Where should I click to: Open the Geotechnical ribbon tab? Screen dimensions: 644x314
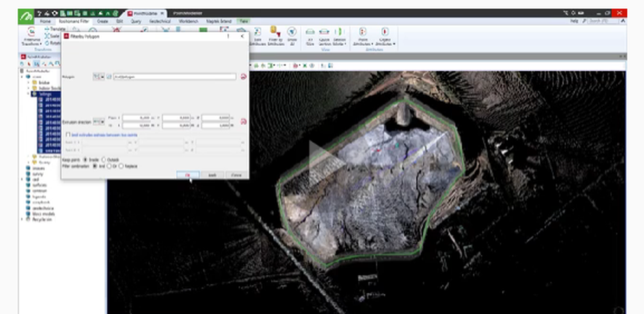160,21
